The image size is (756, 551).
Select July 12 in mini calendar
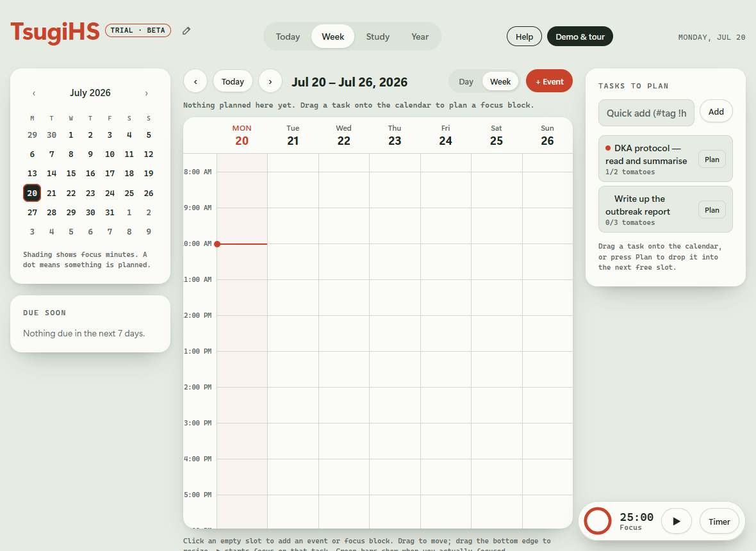tap(149, 154)
